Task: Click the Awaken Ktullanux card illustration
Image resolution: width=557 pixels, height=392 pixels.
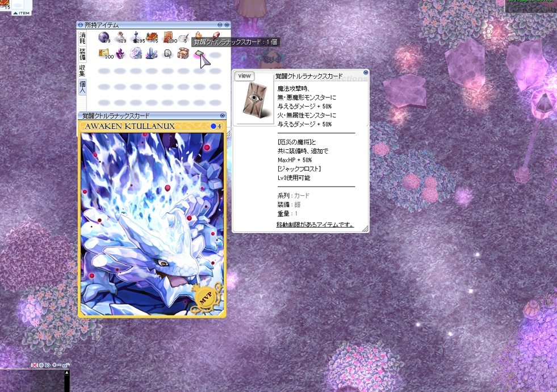Action: click(x=152, y=224)
